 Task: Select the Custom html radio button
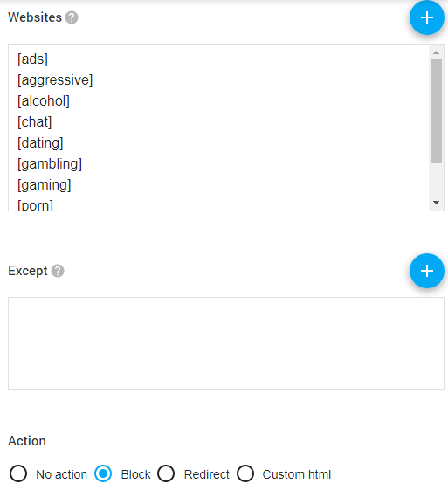(x=245, y=473)
